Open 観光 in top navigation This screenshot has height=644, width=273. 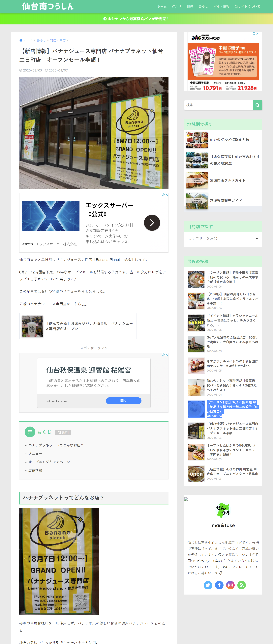point(190,7)
